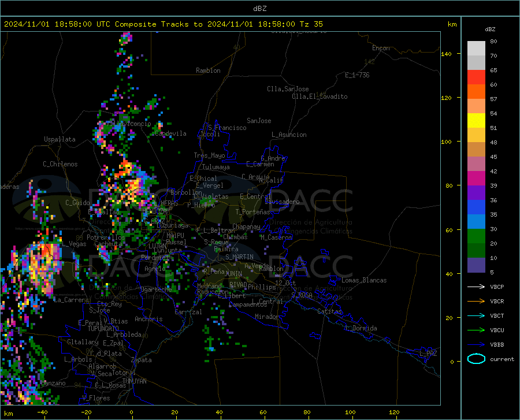Click the 'Anchoris' map label
Screen dimensions: 520x420
click(x=148, y=319)
